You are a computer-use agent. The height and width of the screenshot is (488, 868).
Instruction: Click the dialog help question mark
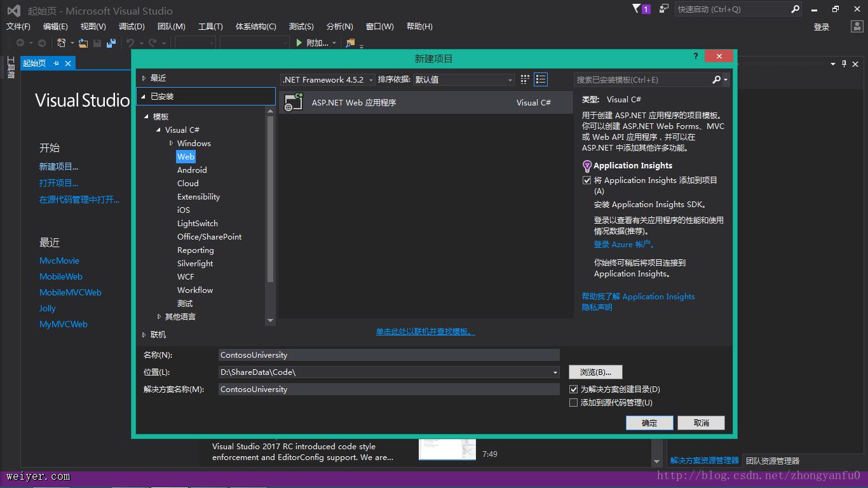click(x=696, y=57)
